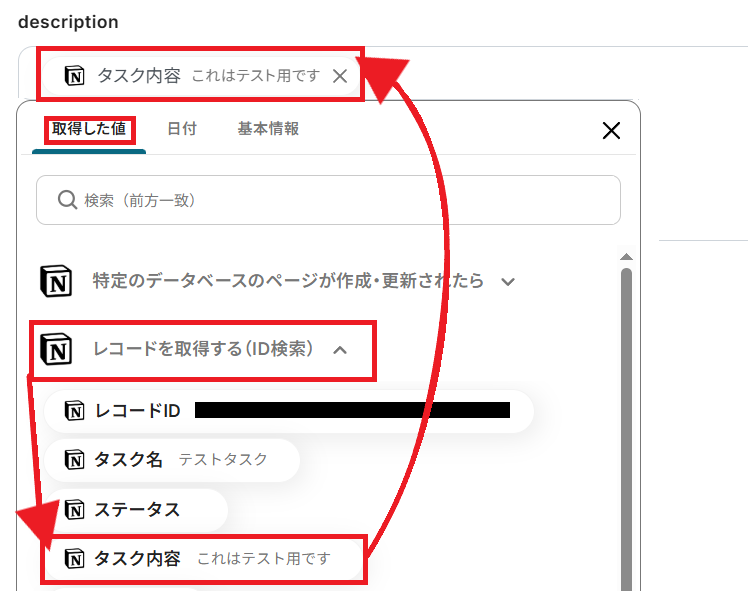Switch to the 日付 tab
The image size is (748, 596).
[x=182, y=129]
